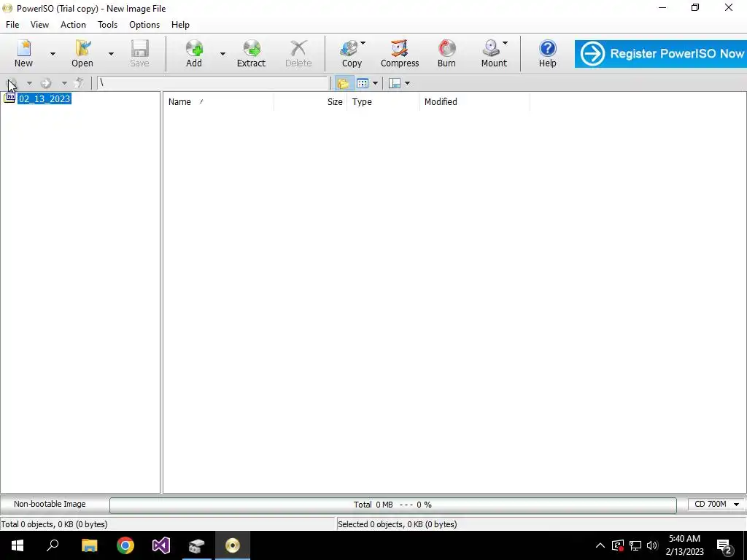
Task: Sort by the Type column header
Action: [x=383, y=102]
